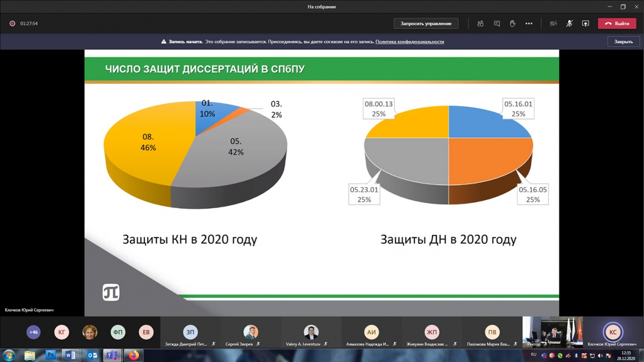Click the network tray icon

click(592, 356)
